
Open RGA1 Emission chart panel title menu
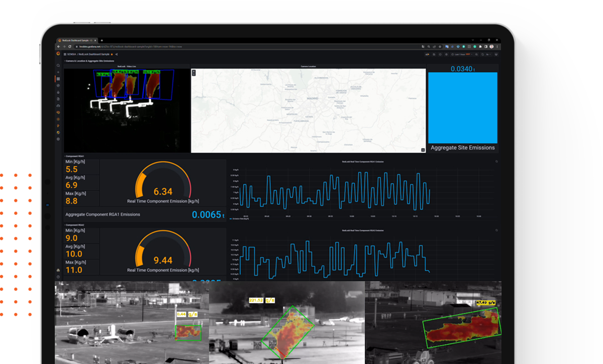pos(362,162)
